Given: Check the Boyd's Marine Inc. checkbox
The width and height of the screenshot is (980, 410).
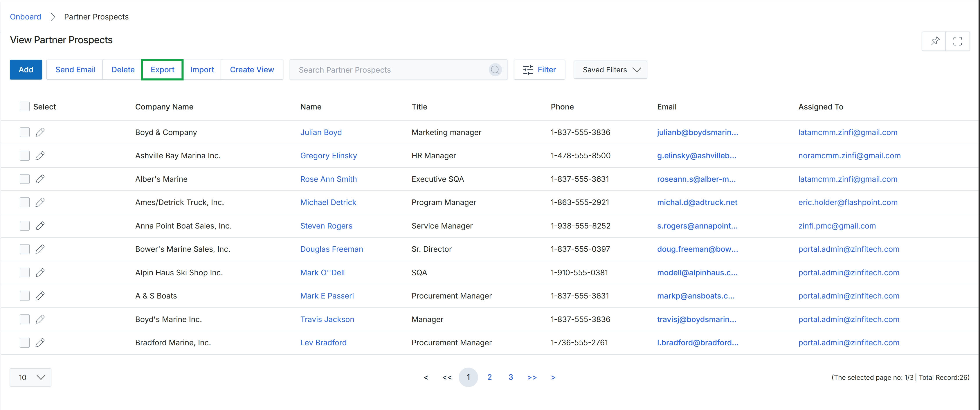Looking at the screenshot, I should 24,319.
